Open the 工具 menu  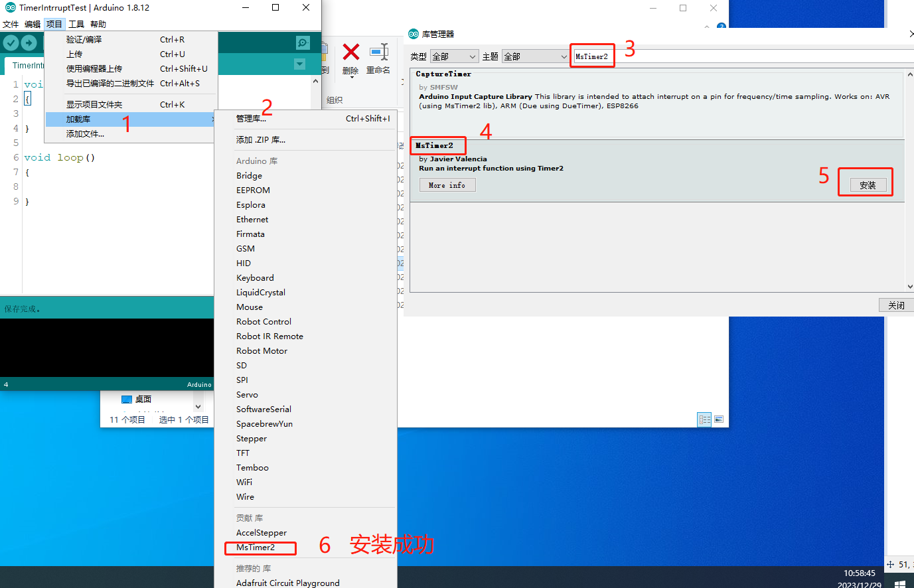pos(76,24)
